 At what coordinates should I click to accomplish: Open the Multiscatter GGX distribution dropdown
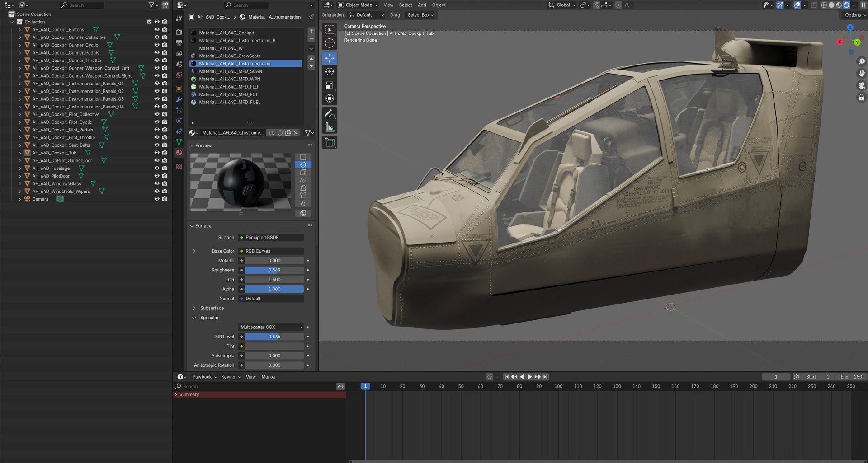(271, 327)
